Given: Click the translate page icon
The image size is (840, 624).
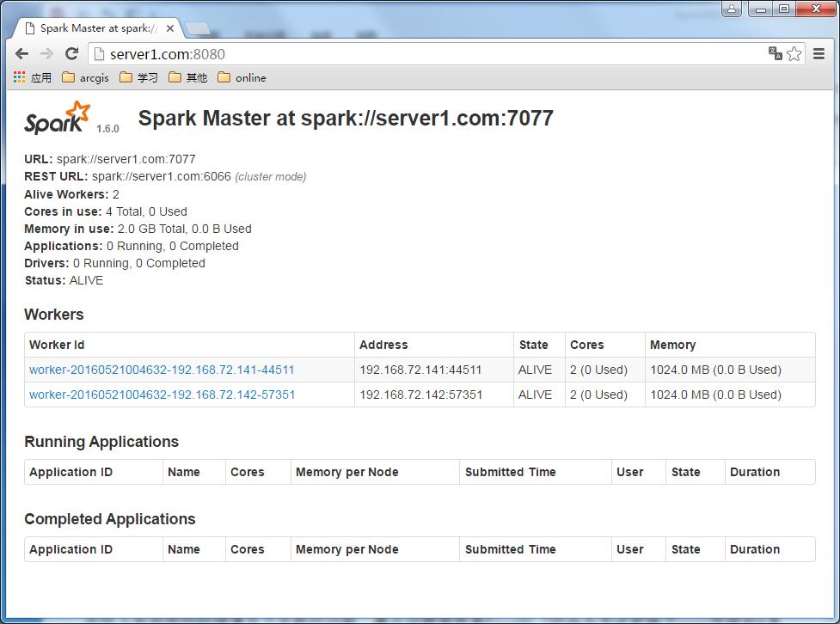Looking at the screenshot, I should (x=775, y=53).
